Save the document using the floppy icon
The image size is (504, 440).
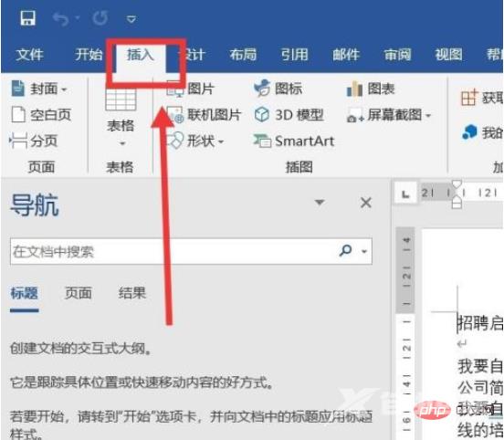tap(28, 18)
